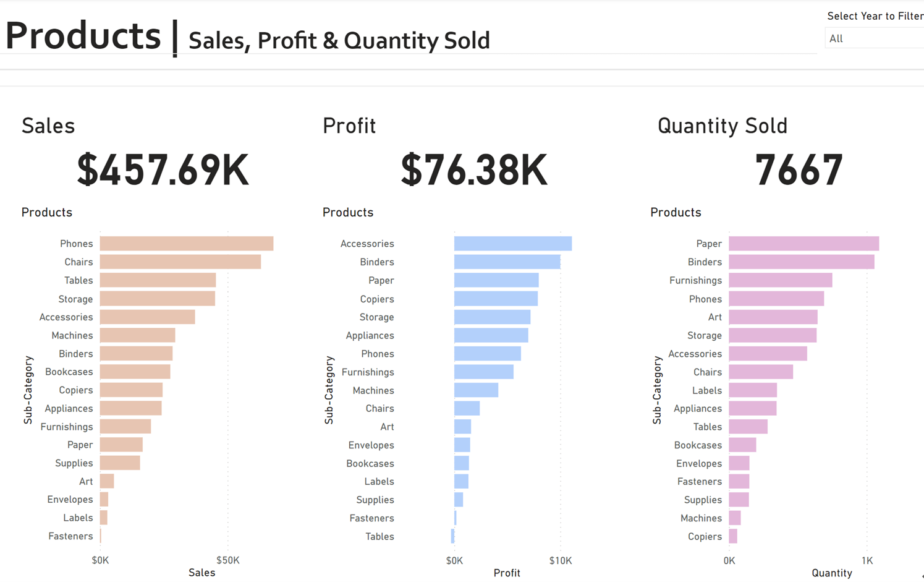Click the Labels bar in Quantity chart
Image resolution: width=924 pixels, height=582 pixels.
click(x=752, y=390)
